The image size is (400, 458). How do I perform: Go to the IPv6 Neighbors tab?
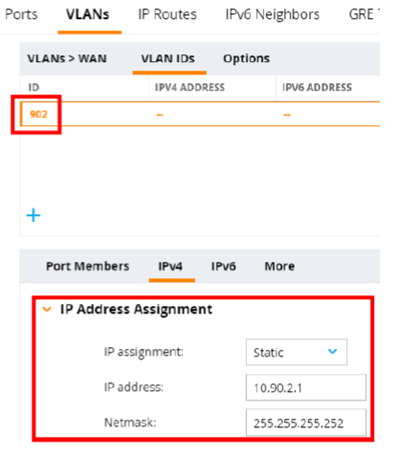click(272, 14)
